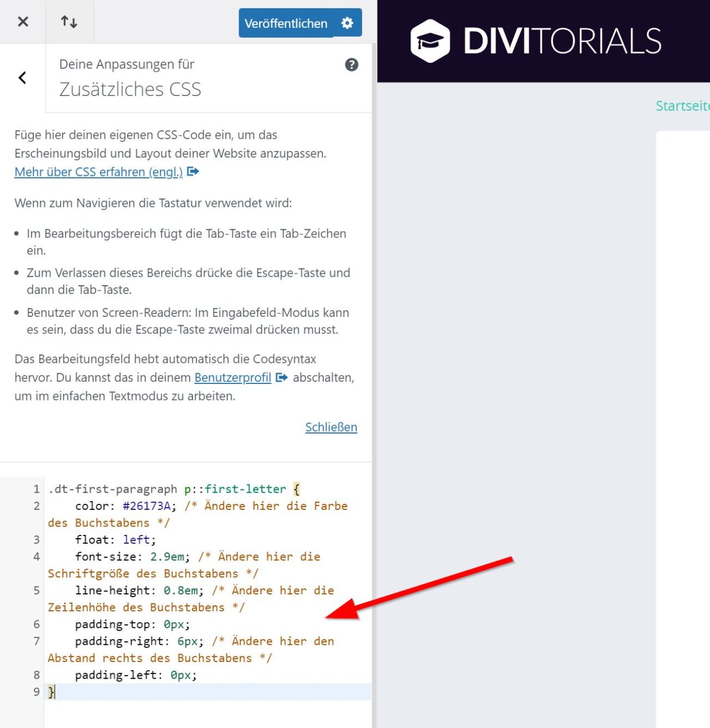Toggle the help question mark icon
This screenshot has height=728, width=710.
pyautogui.click(x=351, y=65)
